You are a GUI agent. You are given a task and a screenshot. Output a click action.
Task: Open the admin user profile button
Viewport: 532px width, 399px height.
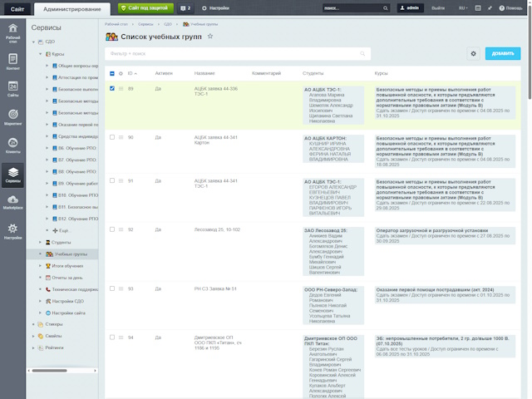point(410,8)
